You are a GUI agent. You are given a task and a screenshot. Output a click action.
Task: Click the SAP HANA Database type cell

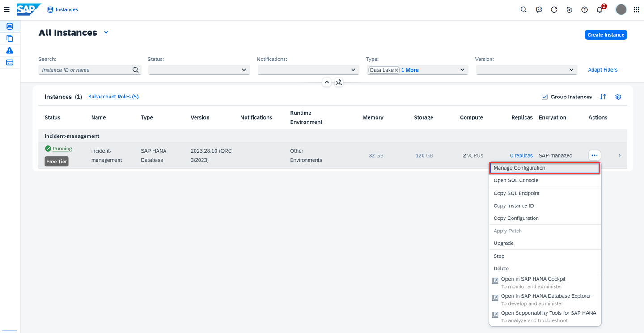pos(153,155)
